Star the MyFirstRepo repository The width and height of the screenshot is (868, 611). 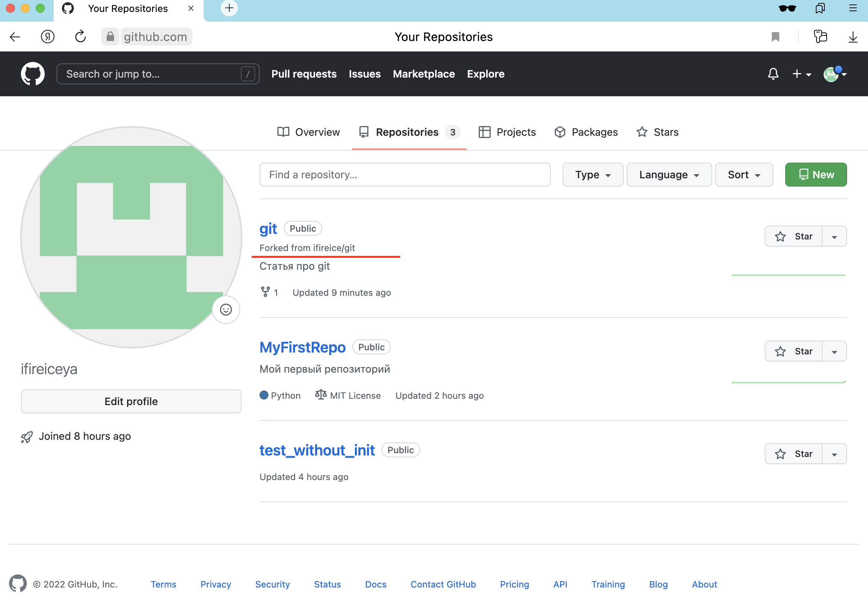point(793,351)
